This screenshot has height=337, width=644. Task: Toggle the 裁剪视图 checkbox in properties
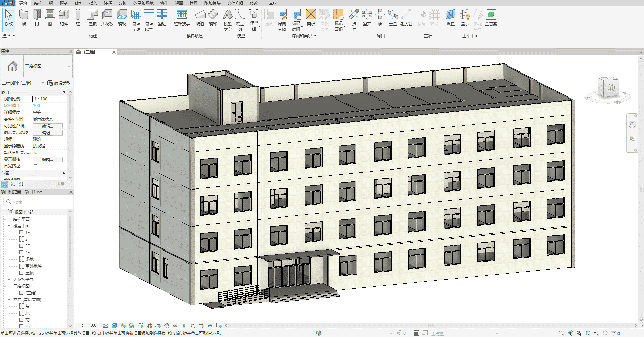(36, 179)
